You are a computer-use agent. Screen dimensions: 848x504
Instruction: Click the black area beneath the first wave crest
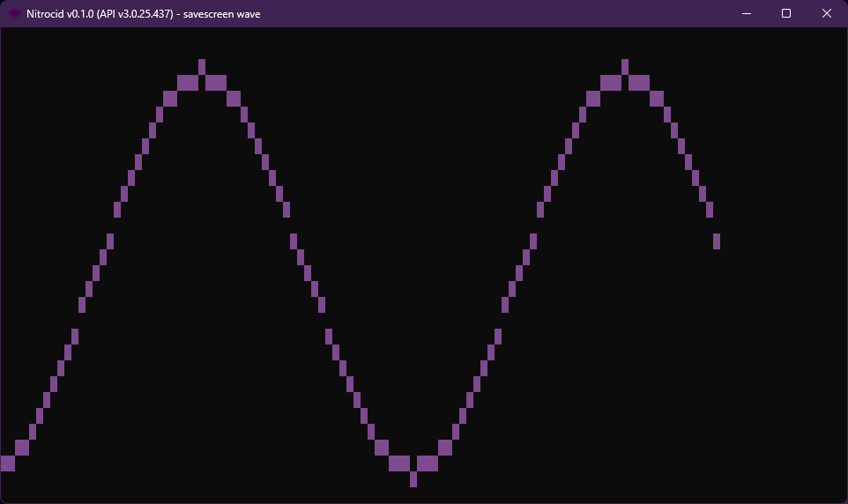202,264
